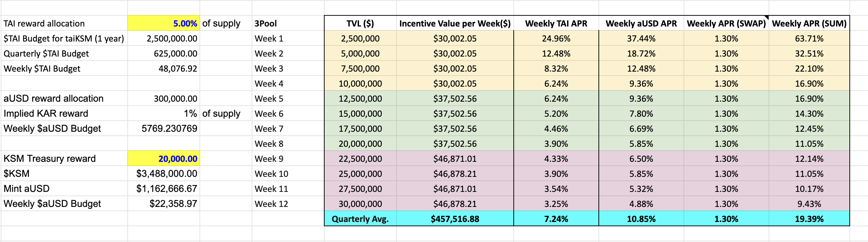Screen dimensions: 868x242
Task: Select the 3Pool label cell
Action: (266, 24)
